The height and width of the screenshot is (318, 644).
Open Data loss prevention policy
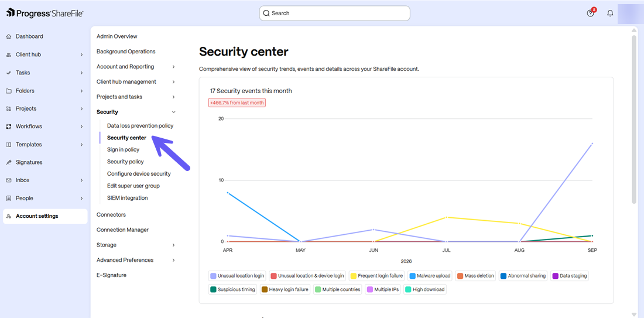click(141, 126)
